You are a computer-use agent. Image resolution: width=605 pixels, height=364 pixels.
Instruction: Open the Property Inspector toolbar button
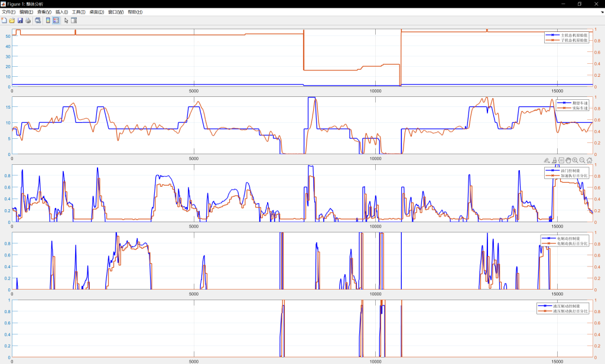click(74, 20)
